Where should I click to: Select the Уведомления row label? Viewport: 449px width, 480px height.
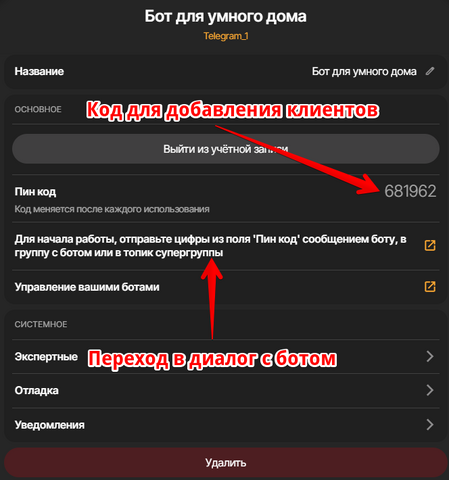49,425
